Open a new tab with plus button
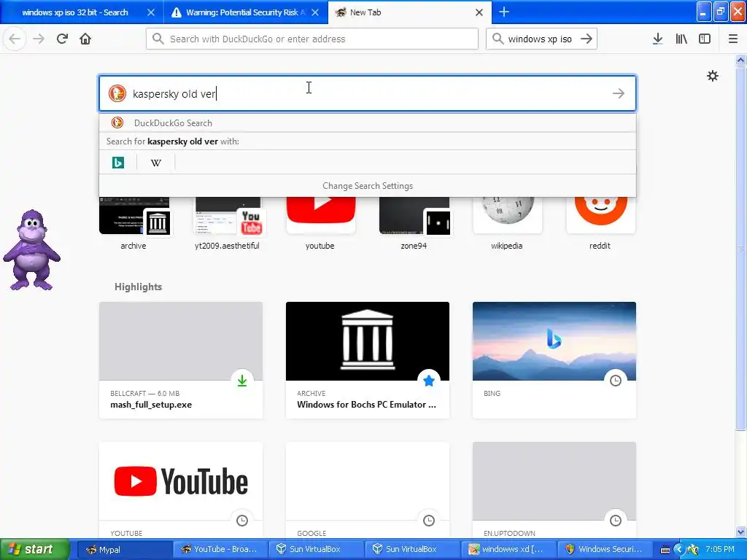This screenshot has width=747, height=560. 504,12
